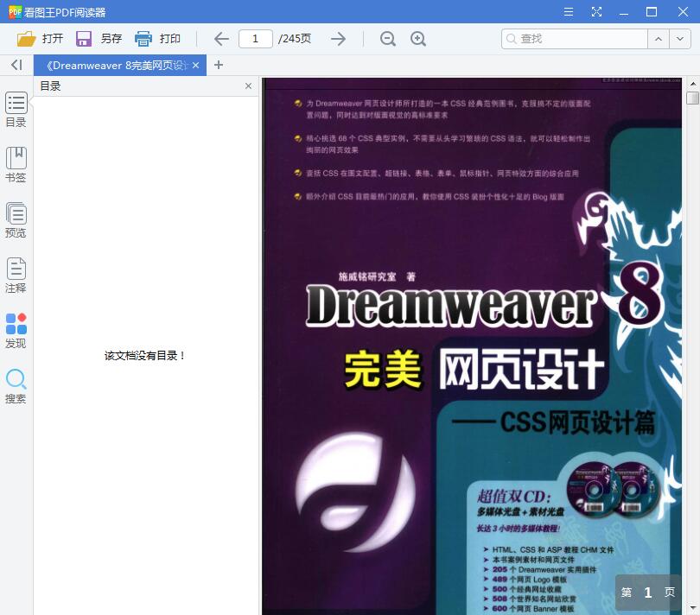The width and height of the screenshot is (700, 615).
Task: Click the 目录 panel header title
Action: click(50, 86)
